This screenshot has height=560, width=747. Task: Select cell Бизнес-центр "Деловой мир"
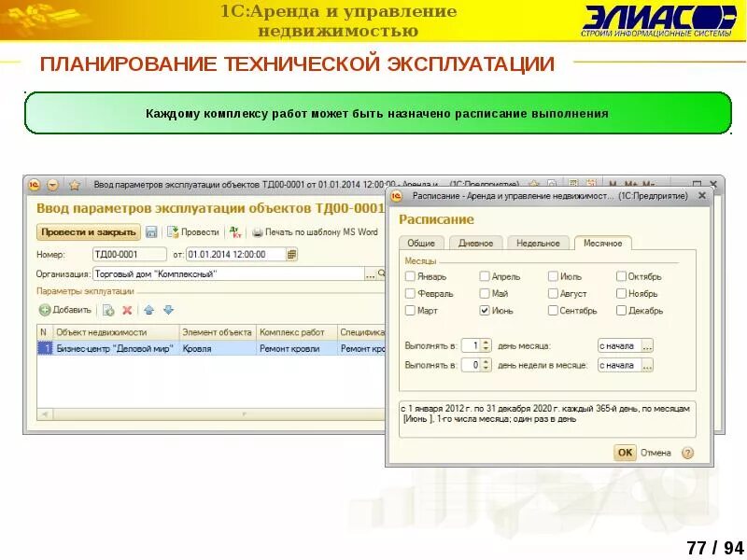pyautogui.click(x=116, y=348)
